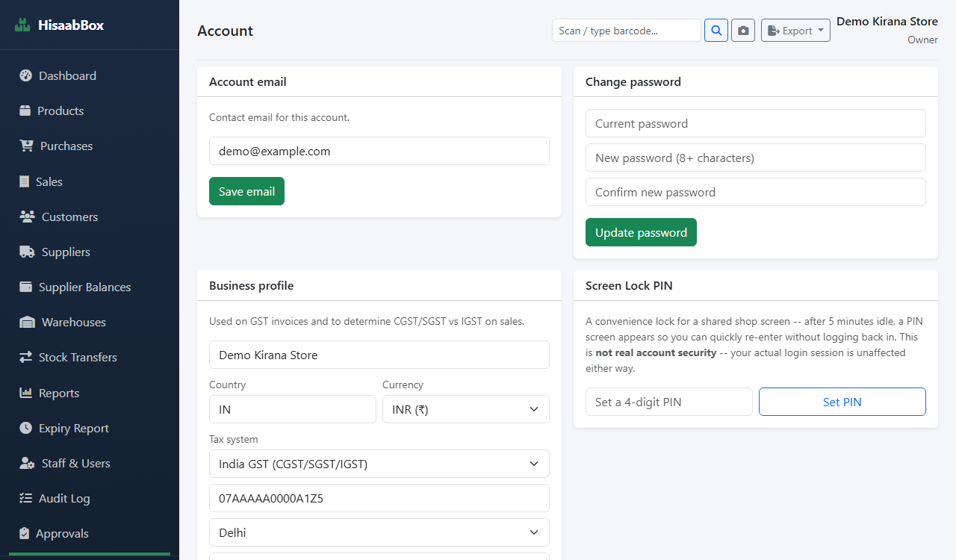Click the Update password button

click(641, 232)
